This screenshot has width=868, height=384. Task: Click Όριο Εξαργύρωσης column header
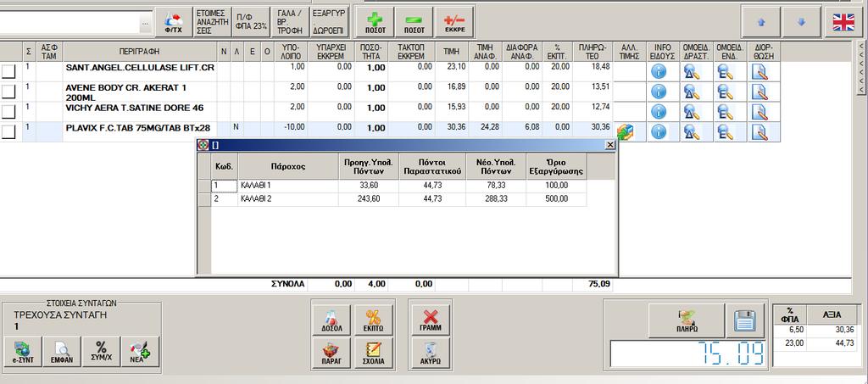(x=556, y=166)
